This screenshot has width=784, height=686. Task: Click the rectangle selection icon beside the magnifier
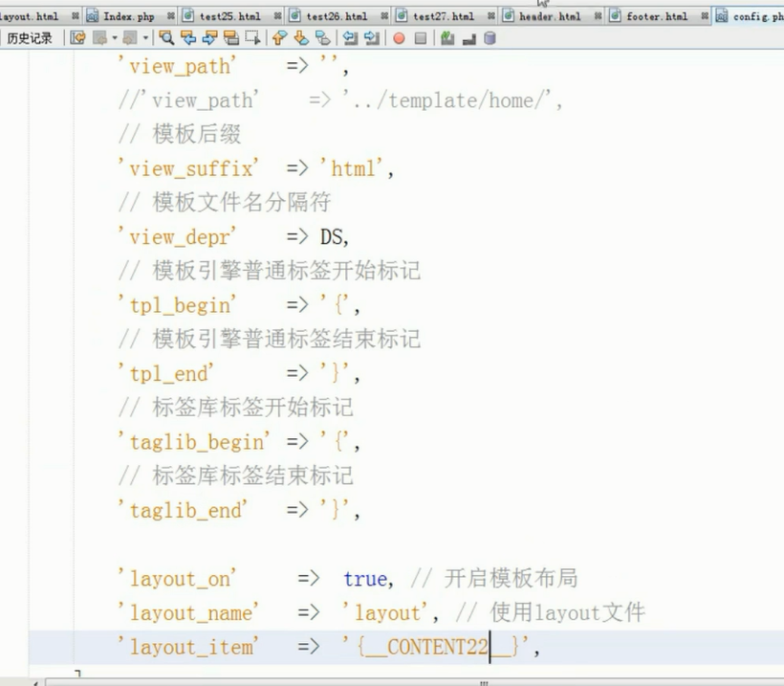pos(250,39)
